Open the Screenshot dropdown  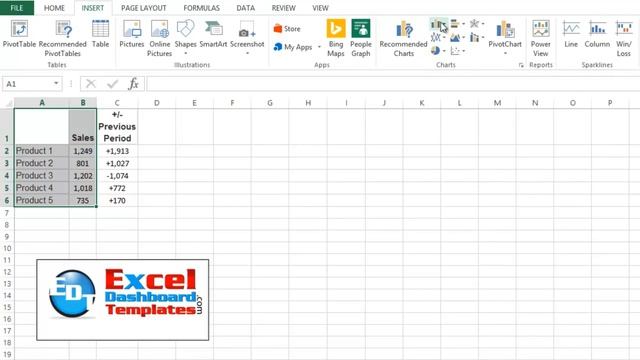point(247,37)
